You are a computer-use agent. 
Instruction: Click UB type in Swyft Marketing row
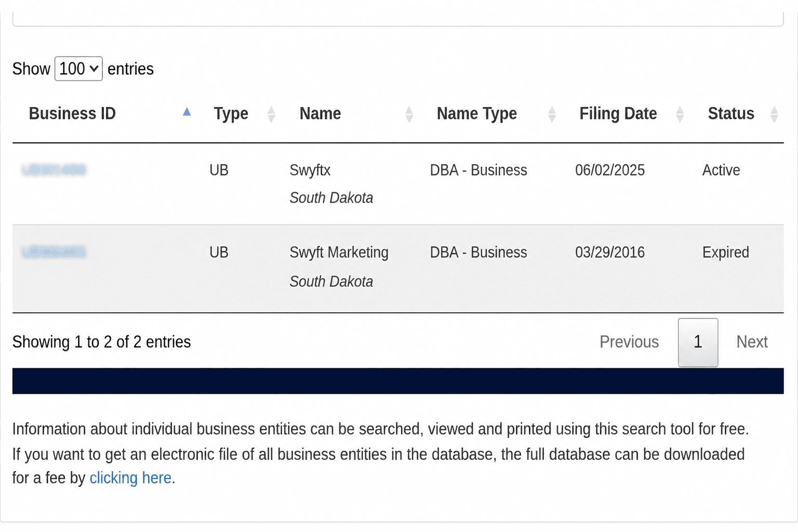(219, 252)
